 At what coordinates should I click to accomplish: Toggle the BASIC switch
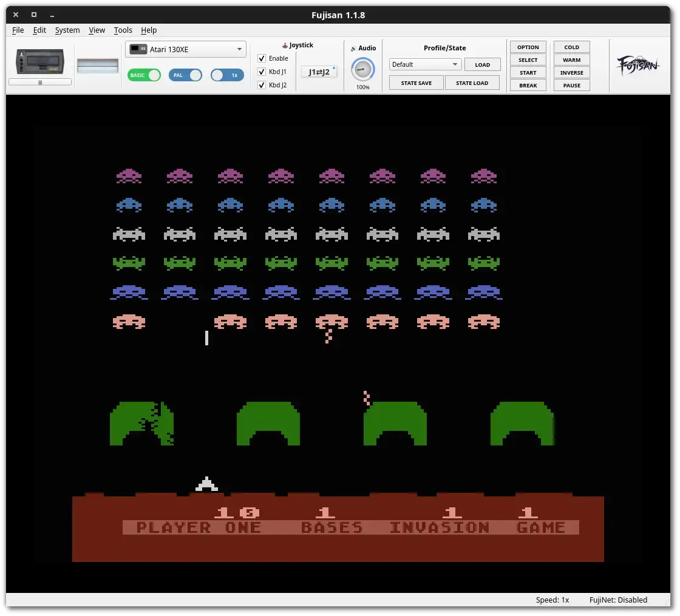pos(144,75)
